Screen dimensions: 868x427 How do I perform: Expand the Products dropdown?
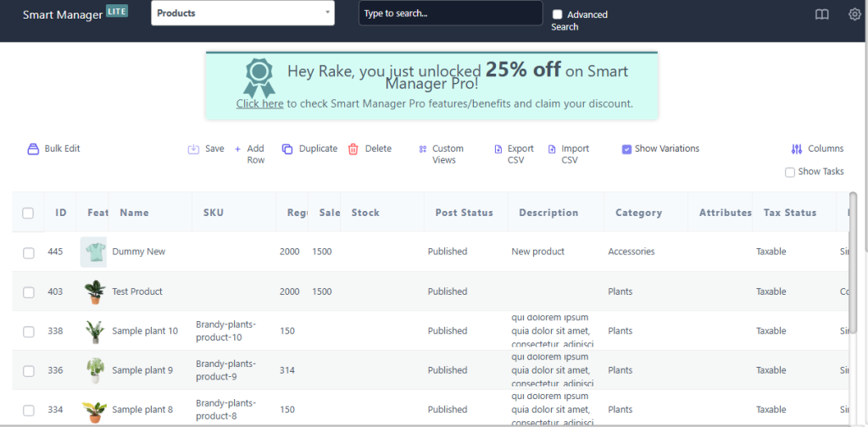pos(242,14)
